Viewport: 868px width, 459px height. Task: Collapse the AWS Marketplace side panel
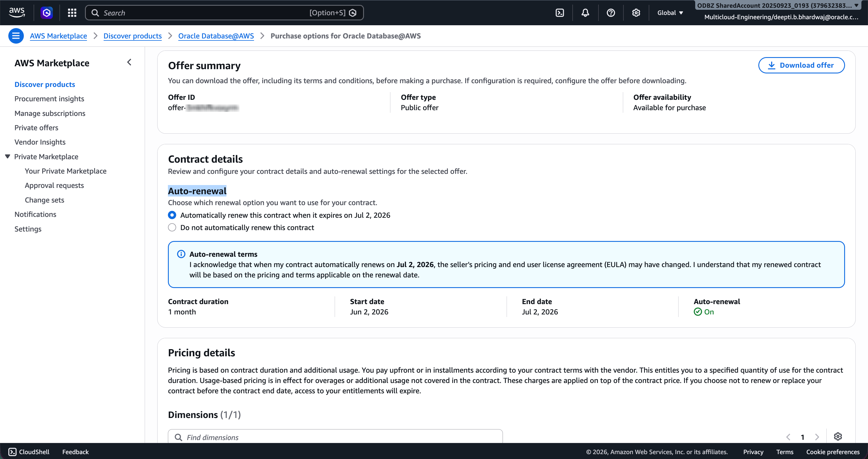tap(129, 62)
